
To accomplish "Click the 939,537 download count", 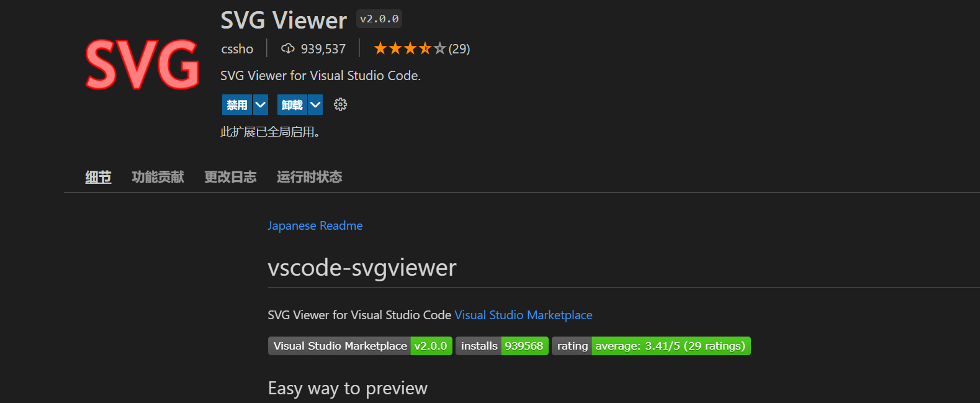I will (x=323, y=48).
